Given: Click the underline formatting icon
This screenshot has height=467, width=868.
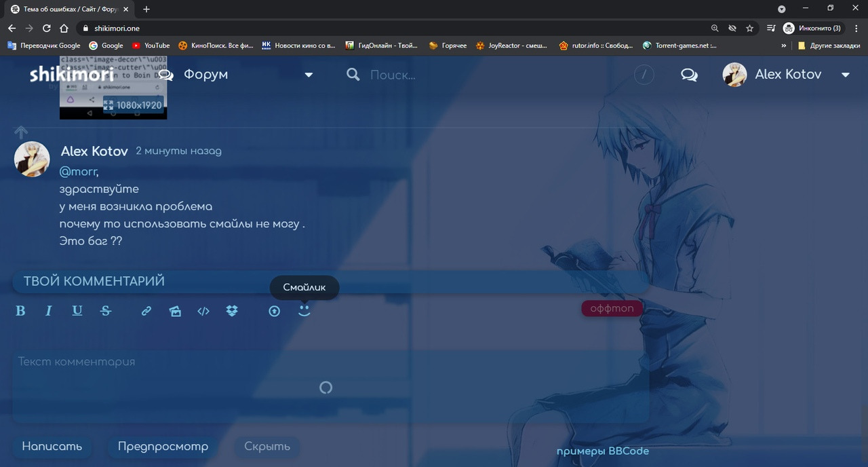Looking at the screenshot, I should [77, 311].
